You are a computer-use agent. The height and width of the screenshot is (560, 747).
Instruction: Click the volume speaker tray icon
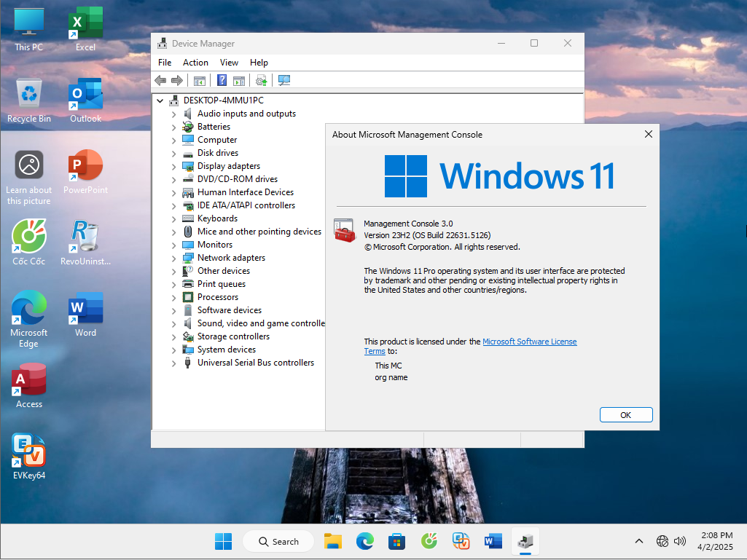pyautogui.click(x=680, y=541)
